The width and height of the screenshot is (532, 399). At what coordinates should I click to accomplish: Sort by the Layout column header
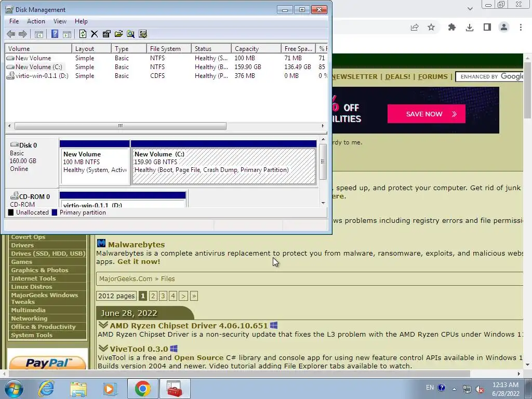pos(91,48)
